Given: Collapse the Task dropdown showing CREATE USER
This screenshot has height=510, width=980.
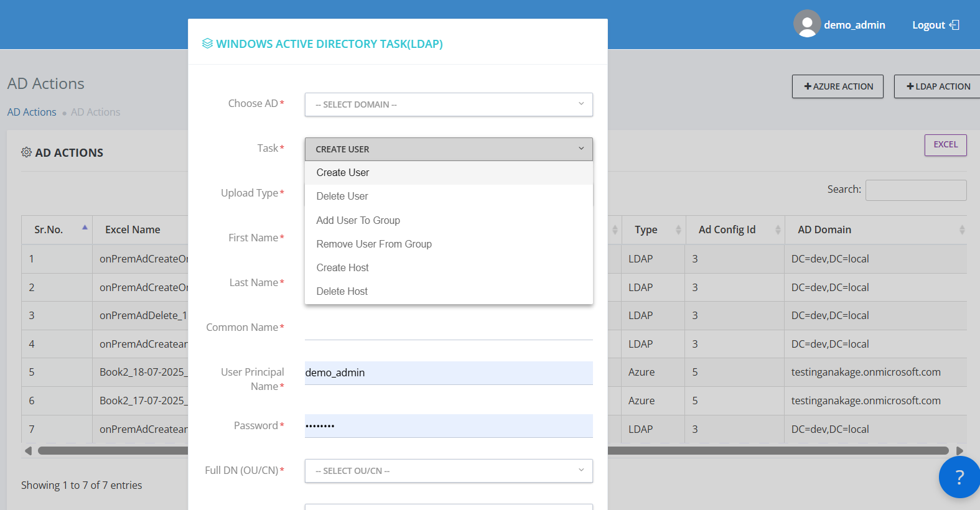Looking at the screenshot, I should 448,149.
